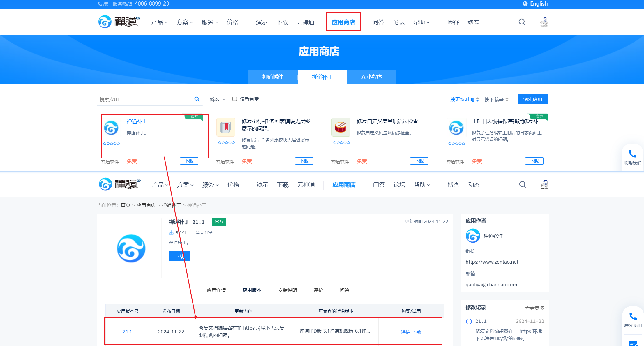Viewport: 644px width, 346px height.
Task: Sort by 按更新时间
Action: [465, 99]
